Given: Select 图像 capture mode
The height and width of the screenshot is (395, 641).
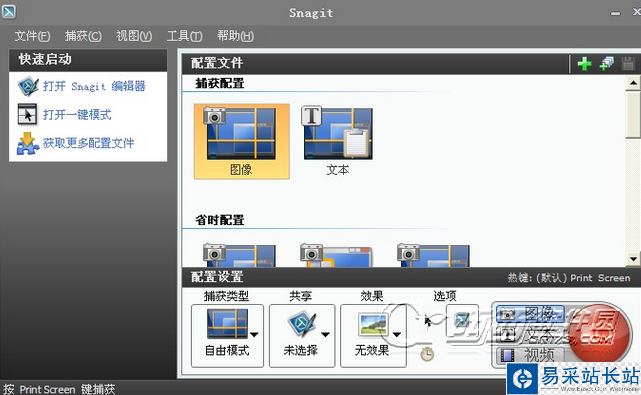Looking at the screenshot, I should pyautogui.click(x=530, y=314).
